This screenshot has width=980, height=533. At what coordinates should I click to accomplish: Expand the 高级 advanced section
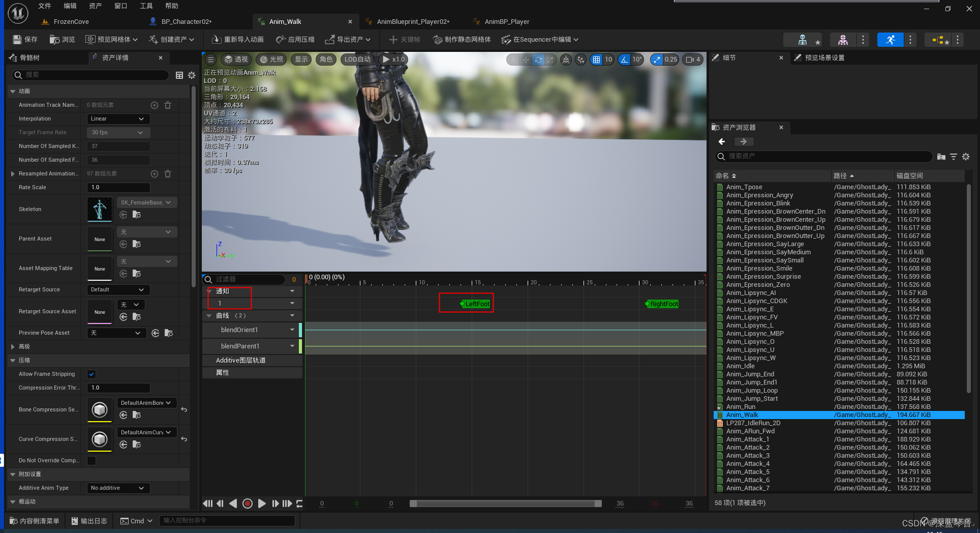[x=13, y=346]
